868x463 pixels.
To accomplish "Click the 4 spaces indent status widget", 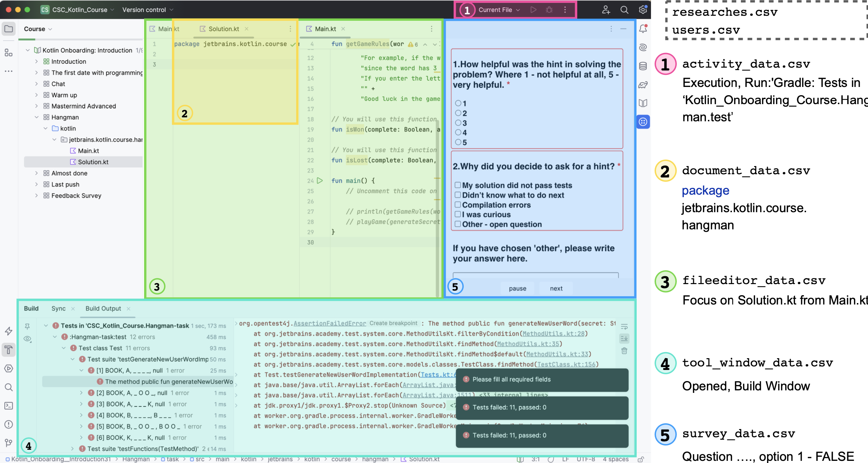I will 616,459.
